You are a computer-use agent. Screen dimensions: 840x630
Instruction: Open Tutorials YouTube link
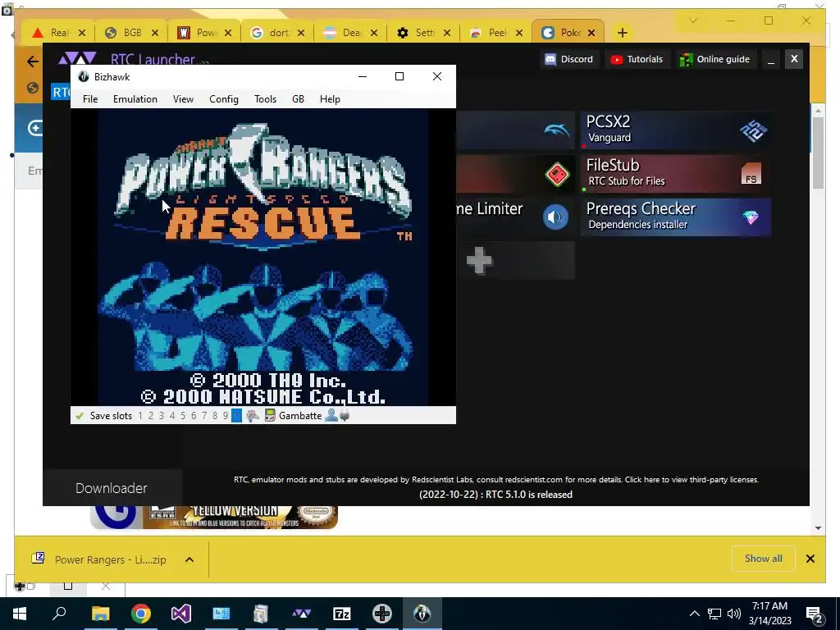637,59
